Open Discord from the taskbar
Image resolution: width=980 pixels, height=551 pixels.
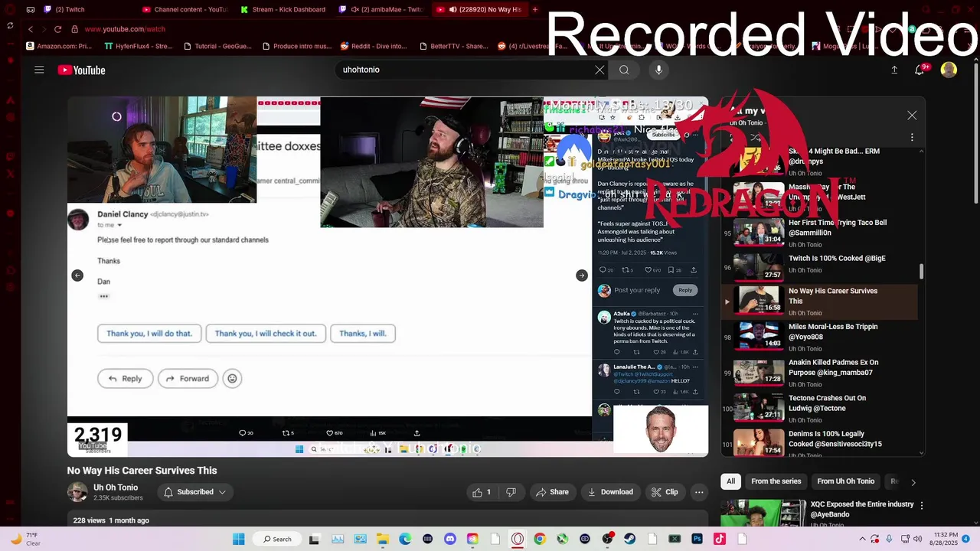[x=450, y=539]
